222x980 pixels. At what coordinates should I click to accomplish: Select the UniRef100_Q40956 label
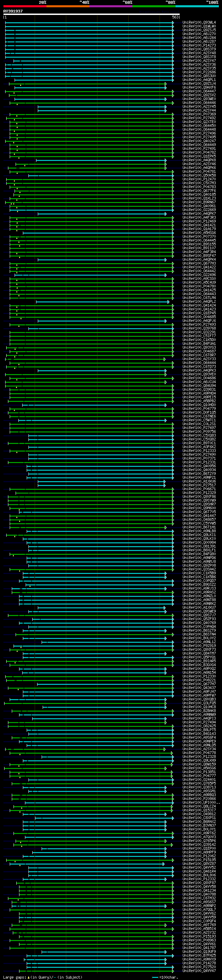click(x=199, y=466)
